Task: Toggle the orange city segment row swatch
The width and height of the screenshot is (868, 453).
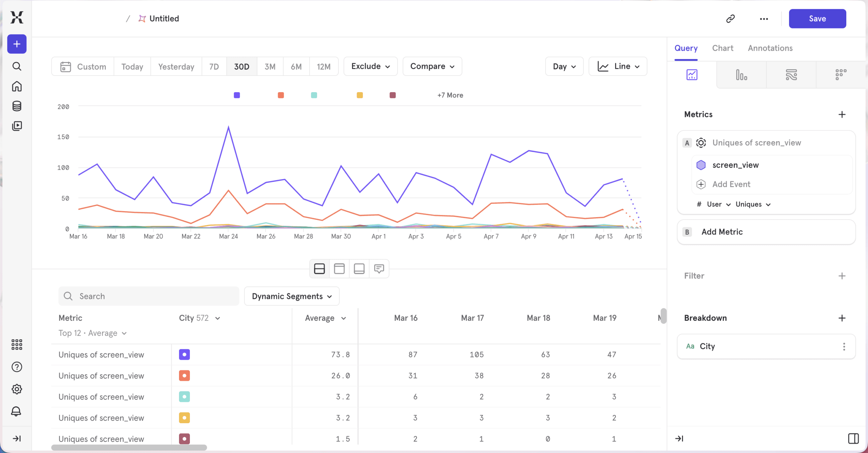Action: (184, 375)
